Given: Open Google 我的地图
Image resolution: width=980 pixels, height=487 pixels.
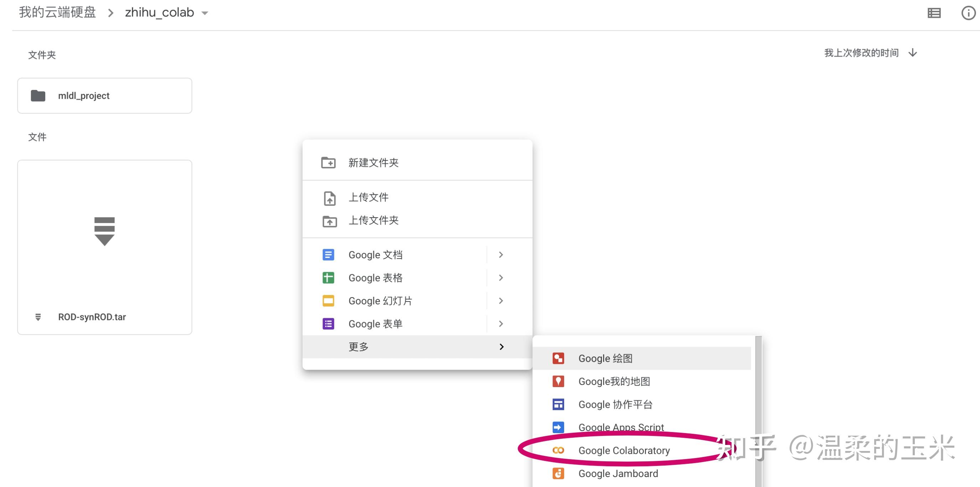Looking at the screenshot, I should coord(614,381).
